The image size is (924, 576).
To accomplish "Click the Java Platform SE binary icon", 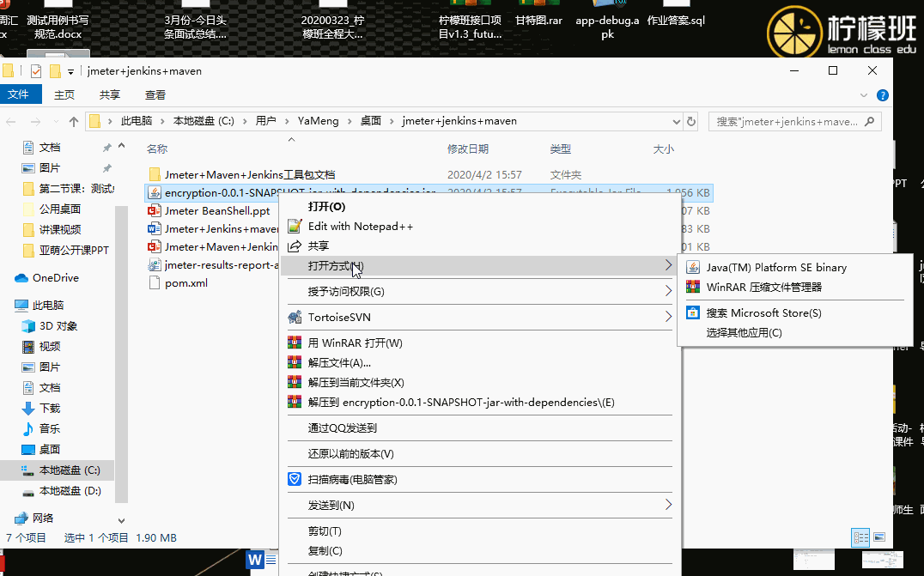I will 692,268.
